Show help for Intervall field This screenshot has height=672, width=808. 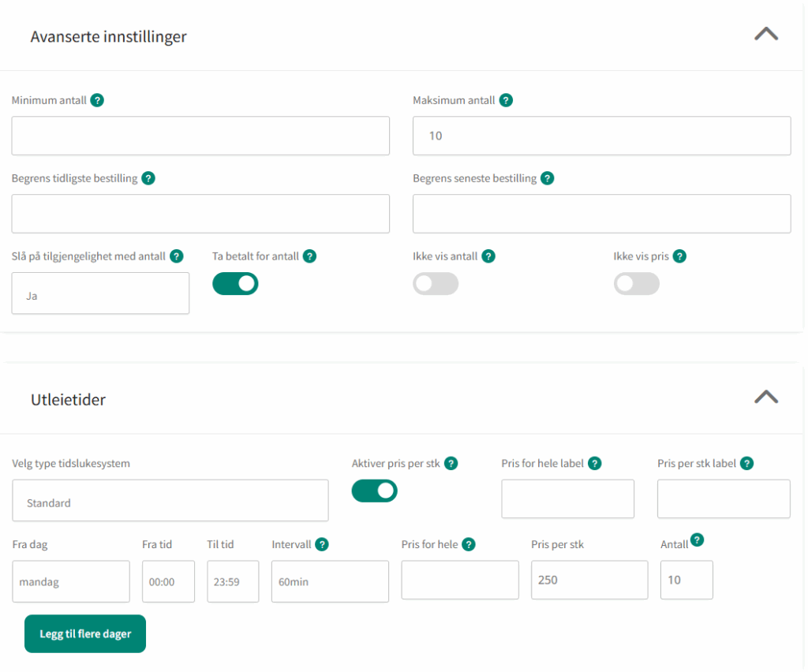(x=322, y=544)
